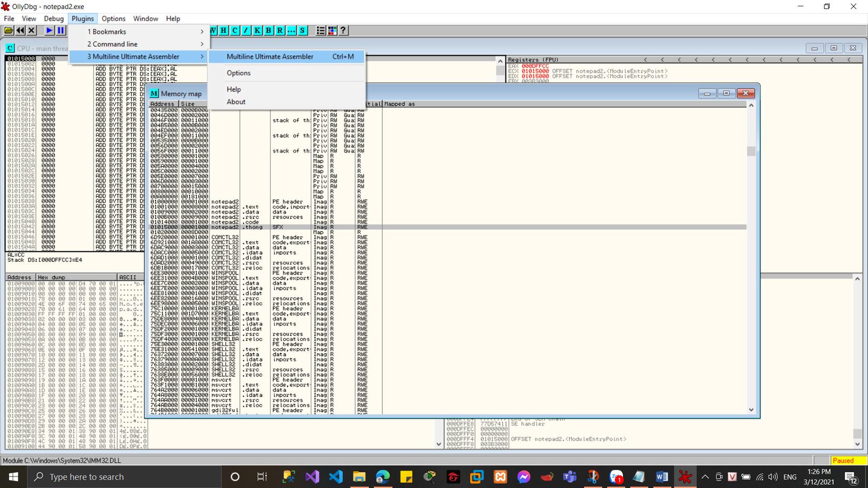
Task: Open Visual Studio Code from the taskbar
Action: click(336, 477)
